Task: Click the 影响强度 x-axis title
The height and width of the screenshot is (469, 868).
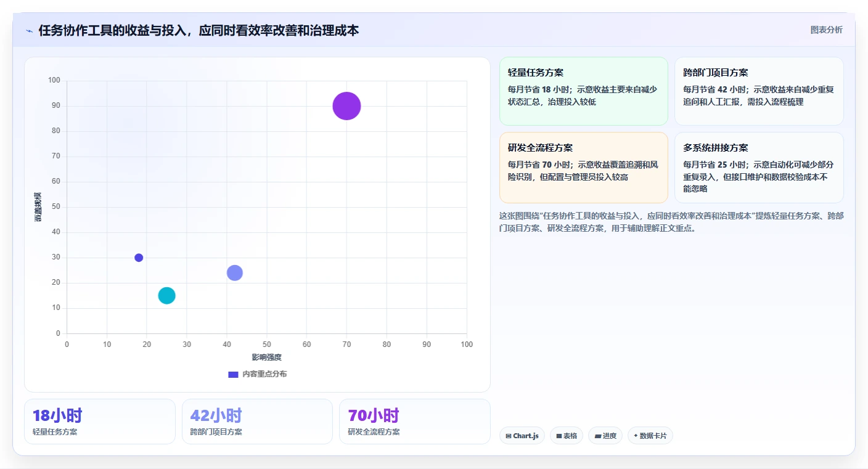Action: (266, 357)
